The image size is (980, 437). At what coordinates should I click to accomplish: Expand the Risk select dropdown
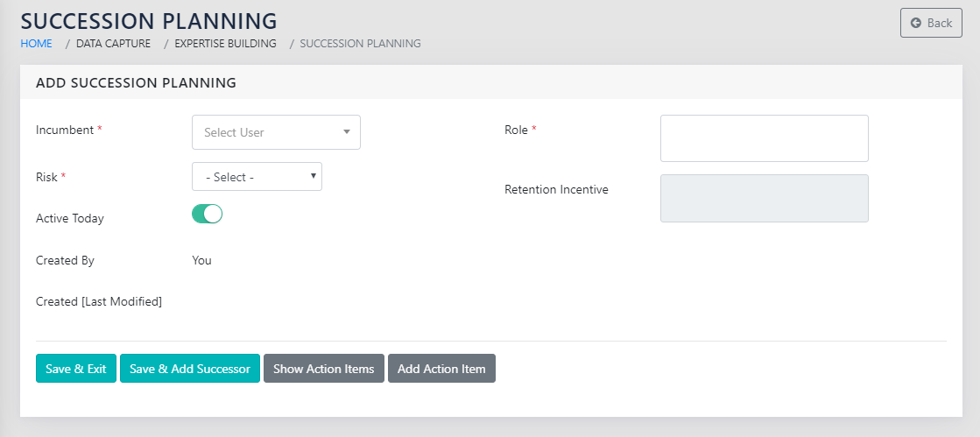(257, 177)
